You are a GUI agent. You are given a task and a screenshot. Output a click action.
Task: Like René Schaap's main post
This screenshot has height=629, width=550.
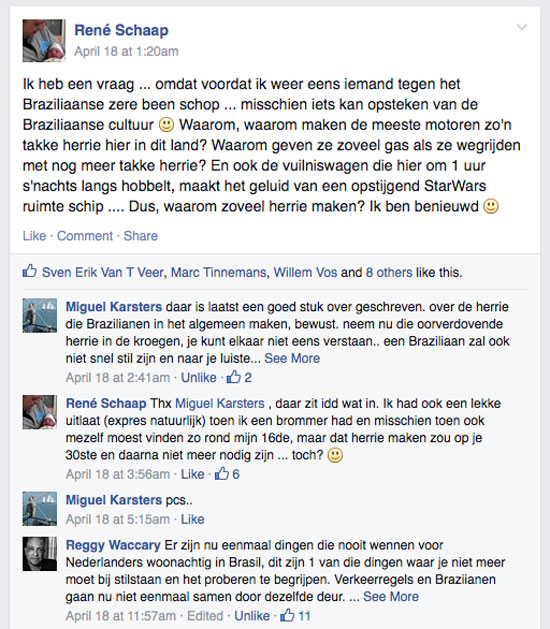[34, 236]
